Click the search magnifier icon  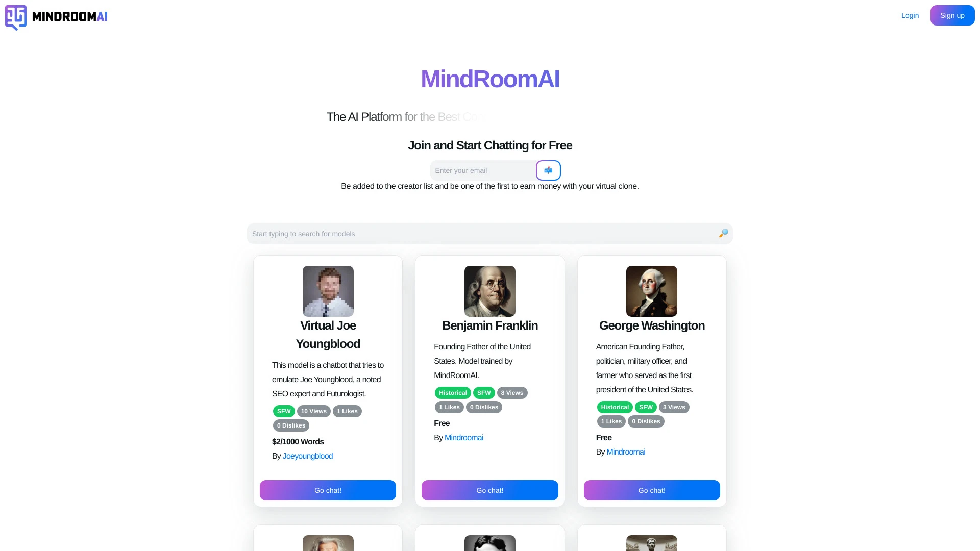(724, 234)
